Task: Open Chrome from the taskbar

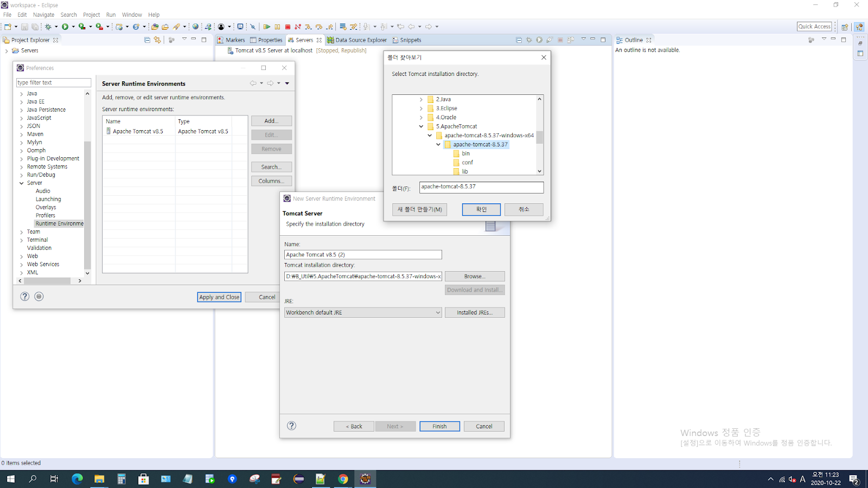Action: click(x=343, y=479)
